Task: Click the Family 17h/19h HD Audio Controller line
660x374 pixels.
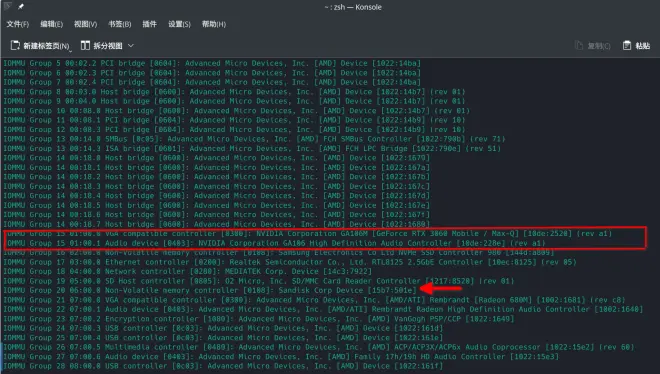Action: click(281, 356)
